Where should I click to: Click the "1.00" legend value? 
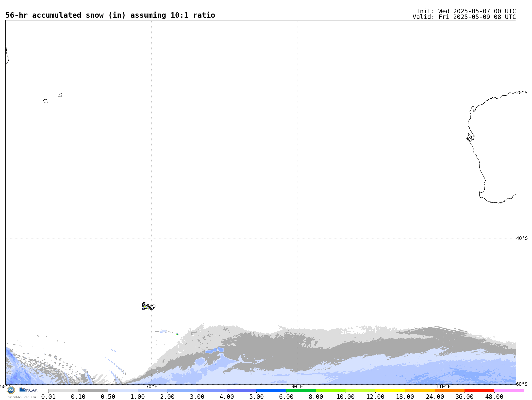click(x=138, y=397)
